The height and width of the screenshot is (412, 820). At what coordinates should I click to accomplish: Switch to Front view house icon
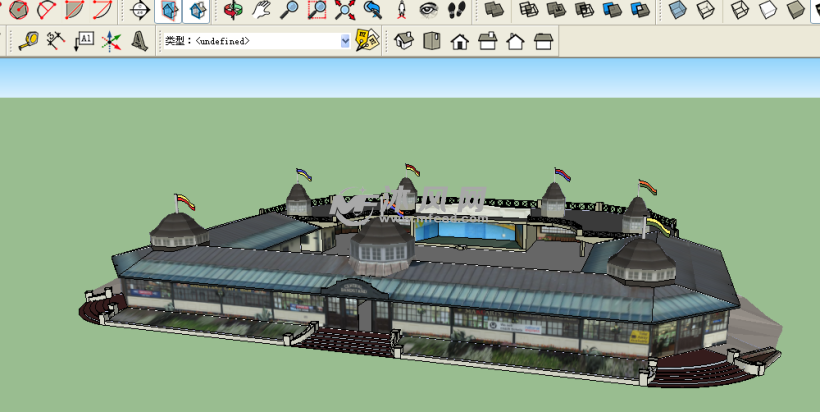(459, 41)
